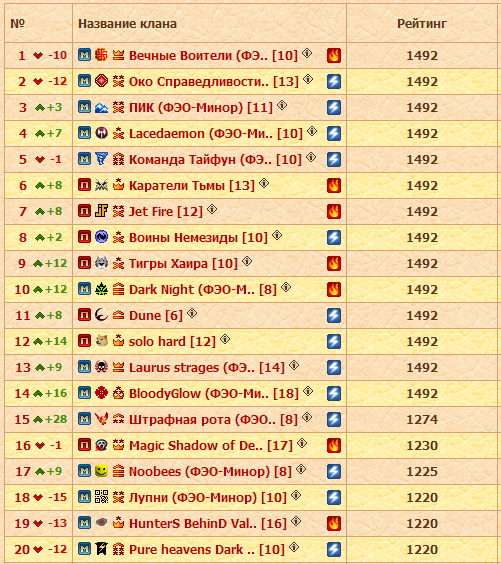Click the fire icon in the Каратели Тьмы row

(x=334, y=186)
